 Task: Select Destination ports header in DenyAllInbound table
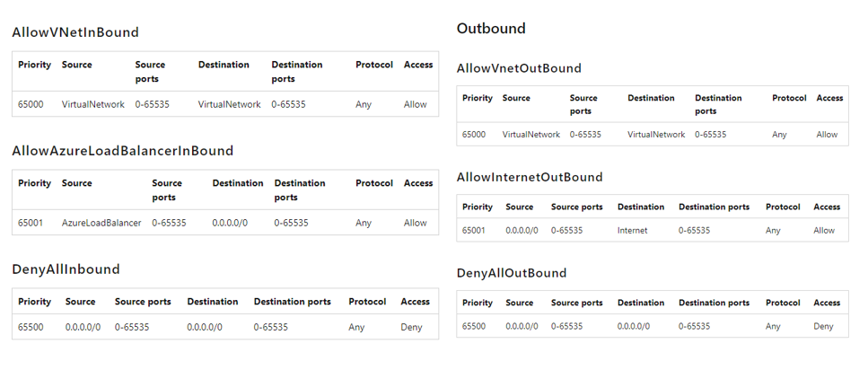click(293, 302)
